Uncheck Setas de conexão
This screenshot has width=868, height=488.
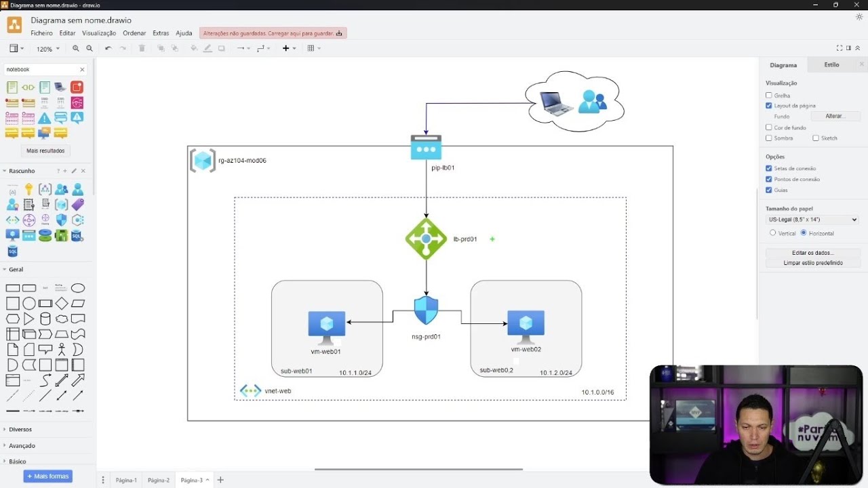click(768, 168)
